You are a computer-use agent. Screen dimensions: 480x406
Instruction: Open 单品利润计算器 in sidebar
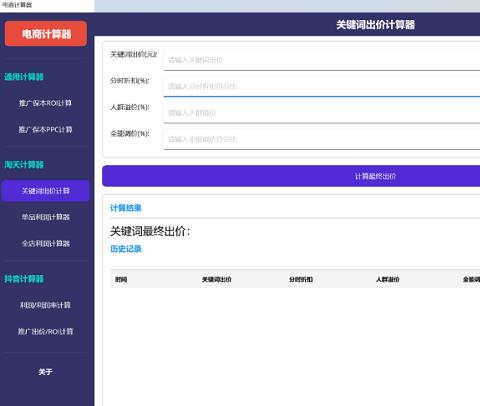46,217
